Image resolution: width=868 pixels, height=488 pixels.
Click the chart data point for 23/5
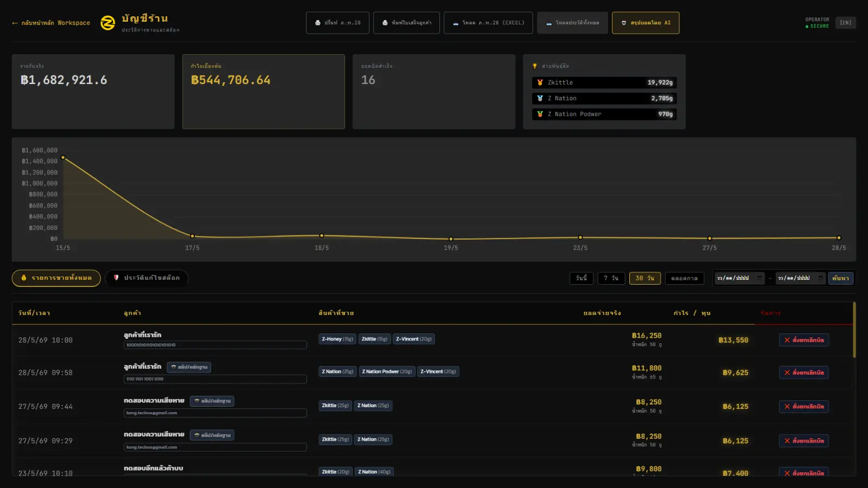click(x=580, y=237)
